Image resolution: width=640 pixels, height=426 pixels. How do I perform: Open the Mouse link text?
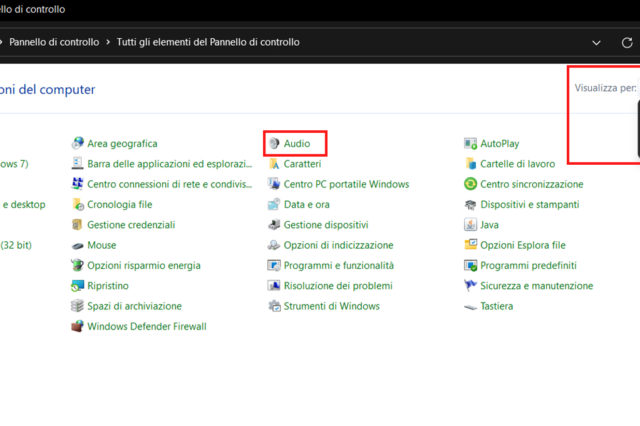tap(102, 245)
